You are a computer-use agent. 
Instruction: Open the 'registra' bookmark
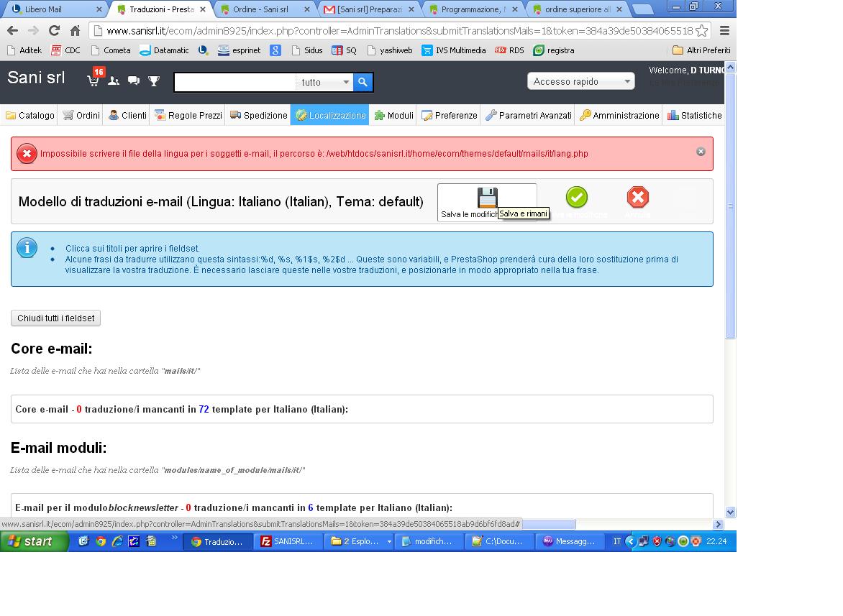coord(554,50)
